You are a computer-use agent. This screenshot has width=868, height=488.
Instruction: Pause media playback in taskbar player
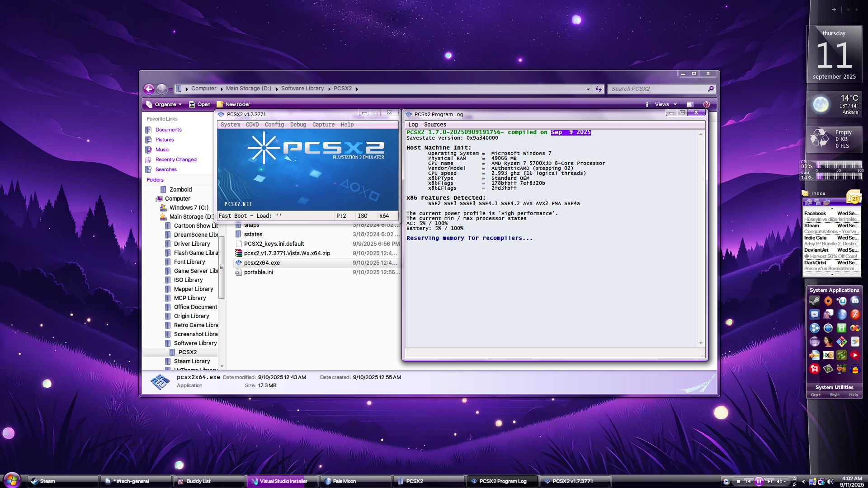pos(759,482)
